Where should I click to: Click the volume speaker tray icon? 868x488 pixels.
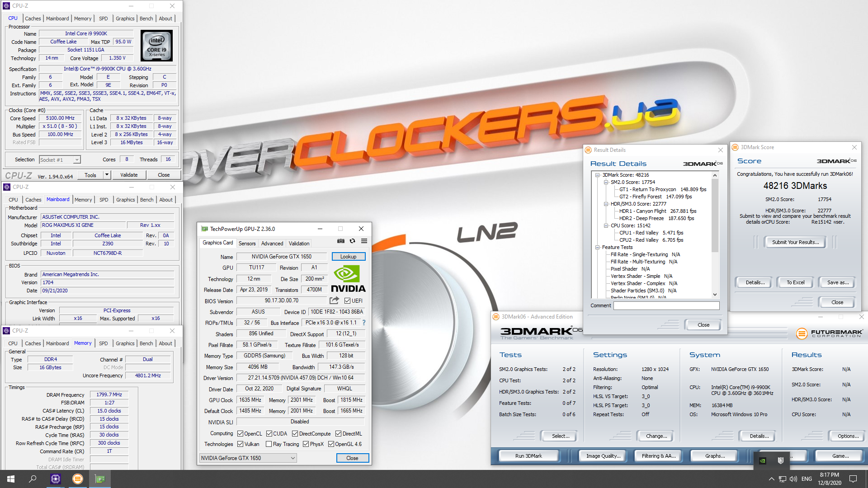coord(793,479)
